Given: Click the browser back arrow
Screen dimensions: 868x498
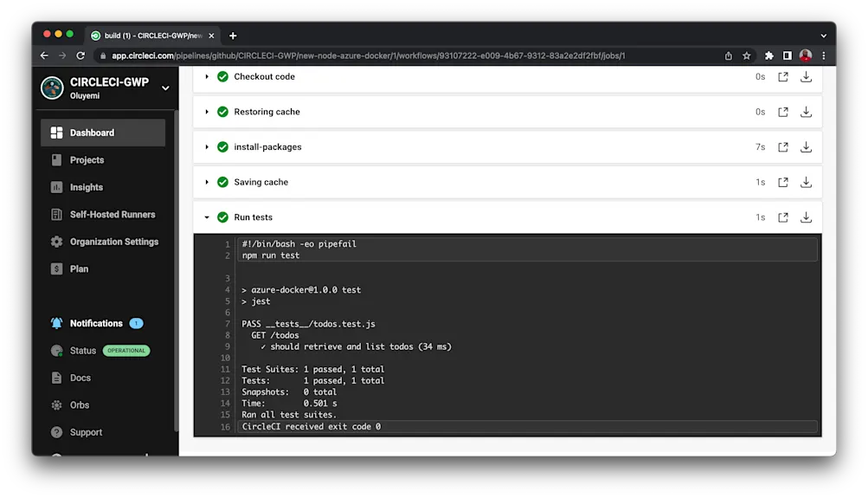Looking at the screenshot, I should point(44,55).
